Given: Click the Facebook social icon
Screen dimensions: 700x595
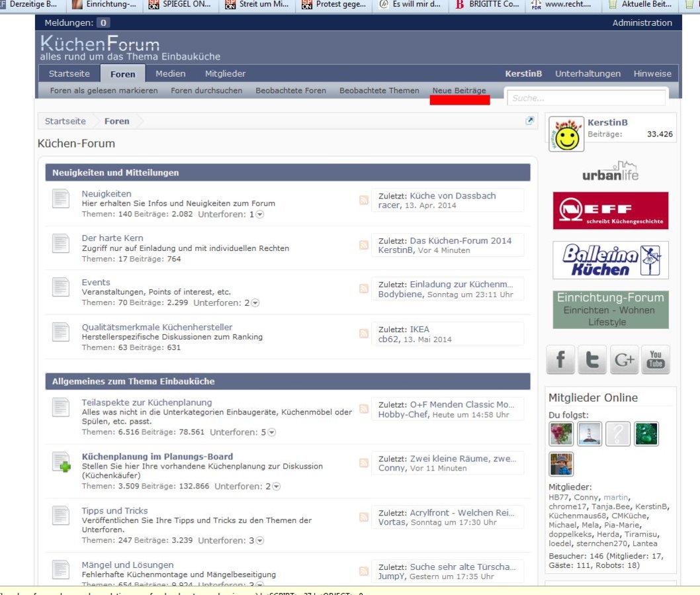Looking at the screenshot, I should point(560,359).
